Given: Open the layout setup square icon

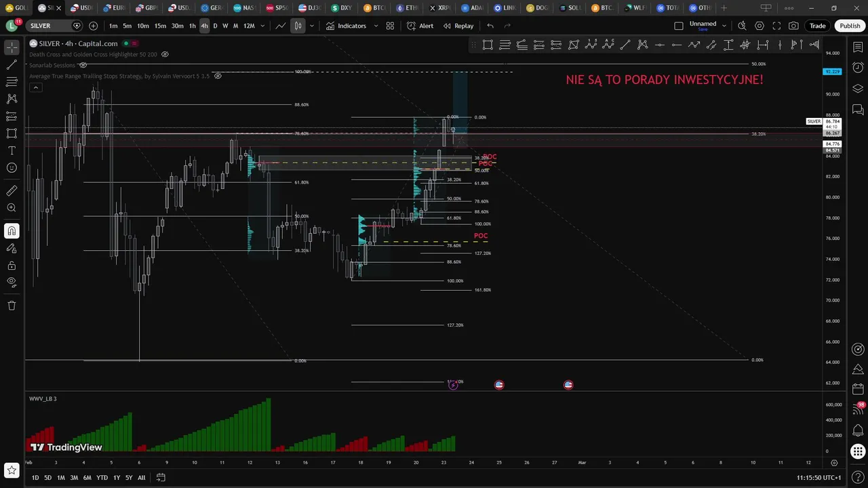Looking at the screenshot, I should click(x=679, y=26).
